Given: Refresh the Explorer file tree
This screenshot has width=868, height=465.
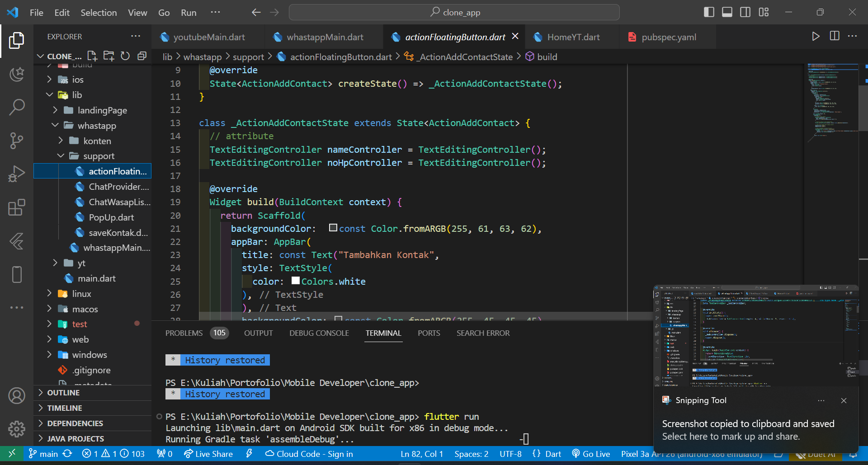Looking at the screenshot, I should point(125,56).
